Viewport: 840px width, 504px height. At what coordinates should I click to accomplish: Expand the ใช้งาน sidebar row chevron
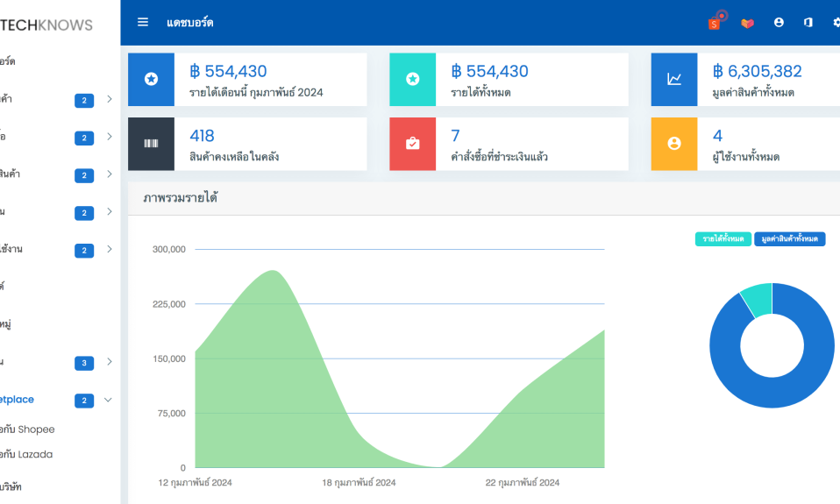[x=110, y=249]
